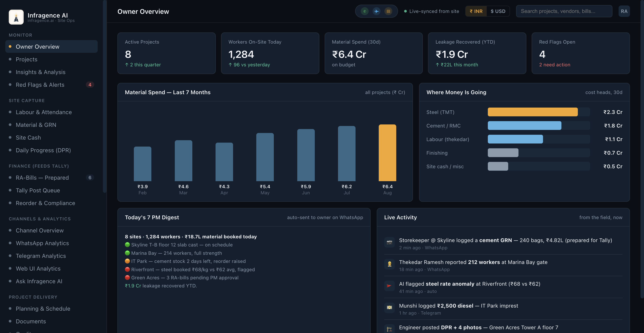Open the Active Projects card

click(x=166, y=53)
